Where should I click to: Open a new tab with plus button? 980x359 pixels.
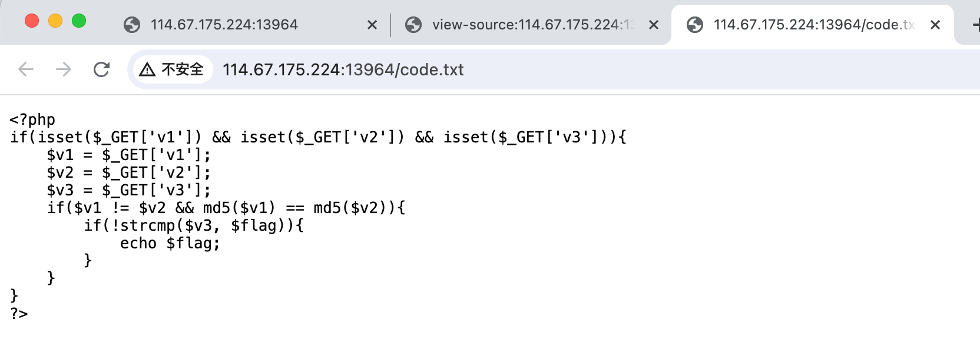pyautogui.click(x=975, y=25)
